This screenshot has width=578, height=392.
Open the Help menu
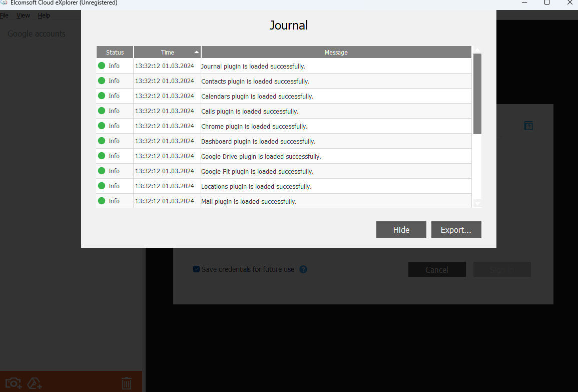point(44,16)
